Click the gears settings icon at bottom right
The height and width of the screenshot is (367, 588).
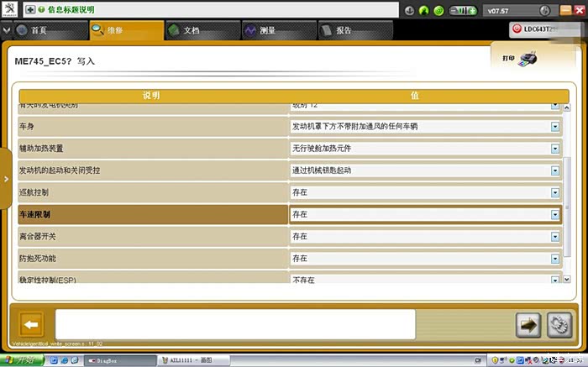pyautogui.click(x=556, y=325)
